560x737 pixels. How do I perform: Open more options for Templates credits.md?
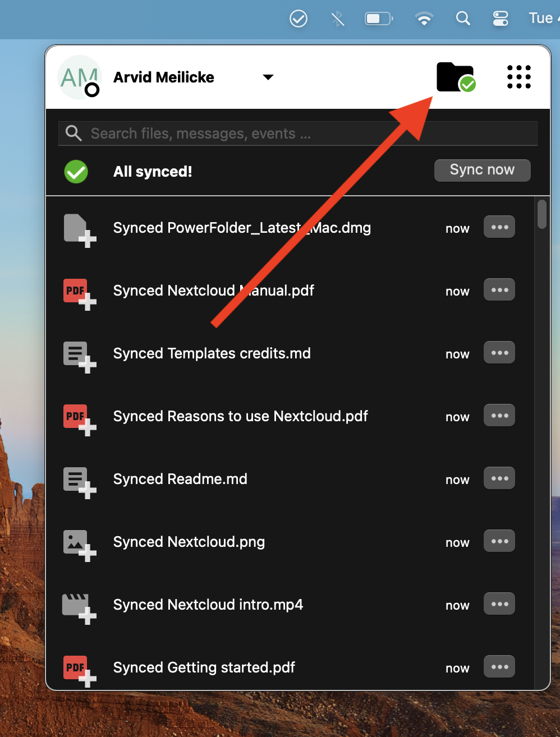pos(499,353)
